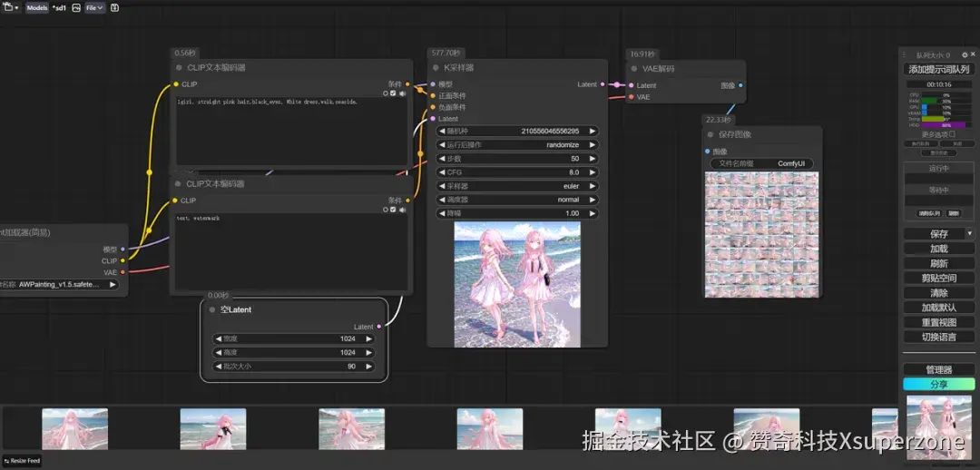Screen dimensions: 980x470
Task: Click the circle icon above the positive prompt
Action: click(x=386, y=93)
